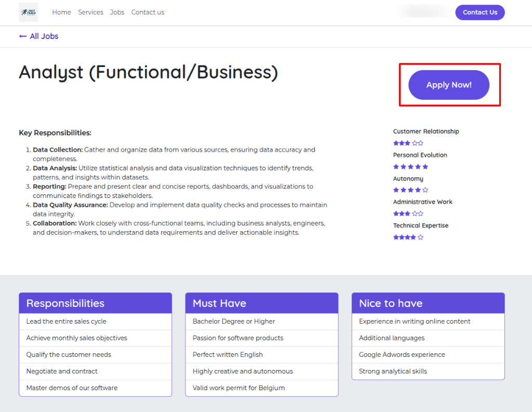Open the Home menu item
The width and height of the screenshot is (532, 412).
(x=61, y=12)
